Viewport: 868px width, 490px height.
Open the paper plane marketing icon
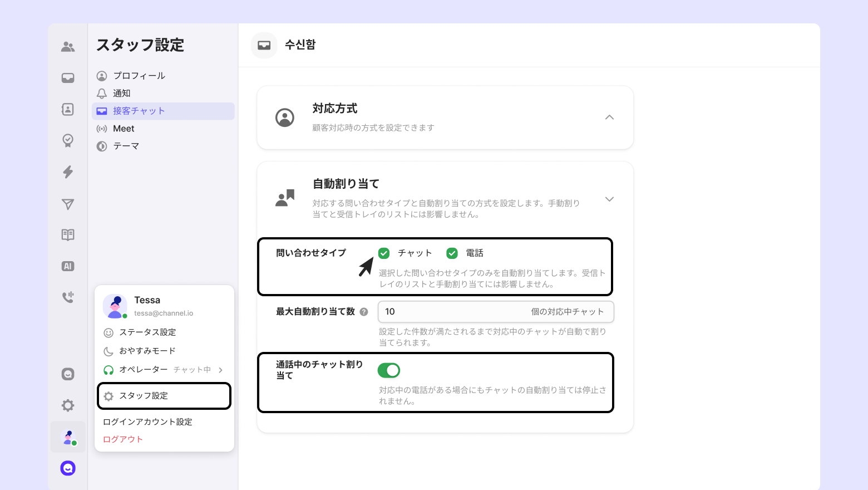pos(68,204)
